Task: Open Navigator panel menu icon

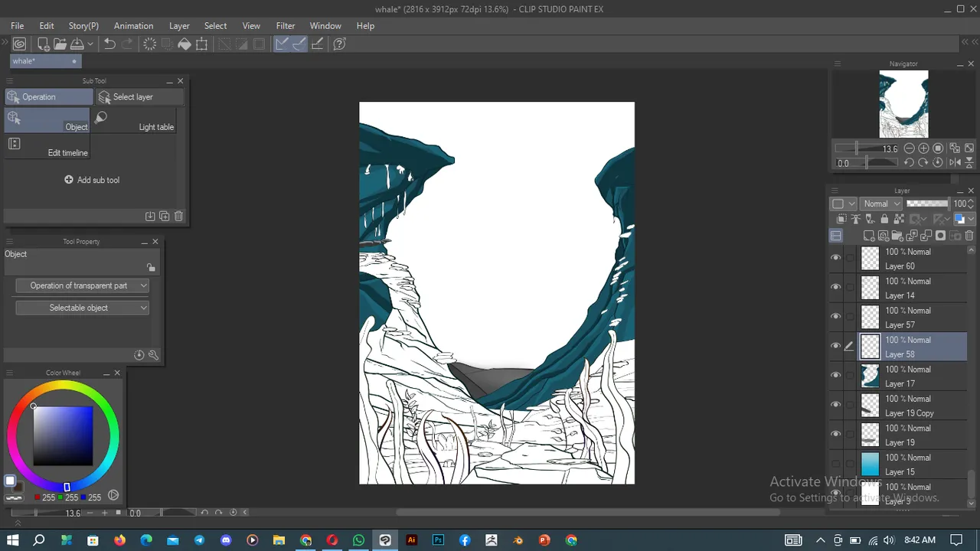Action: click(837, 64)
